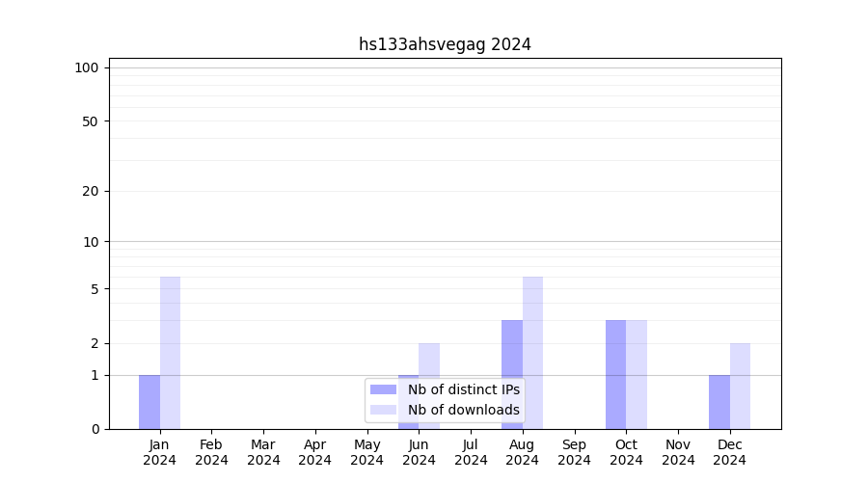Click the October distinct IPs bar

tap(615, 374)
